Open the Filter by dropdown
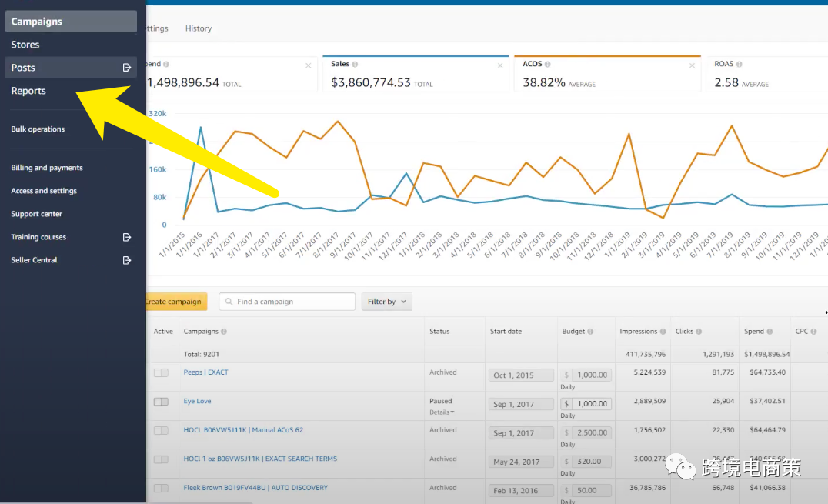 [x=386, y=302]
